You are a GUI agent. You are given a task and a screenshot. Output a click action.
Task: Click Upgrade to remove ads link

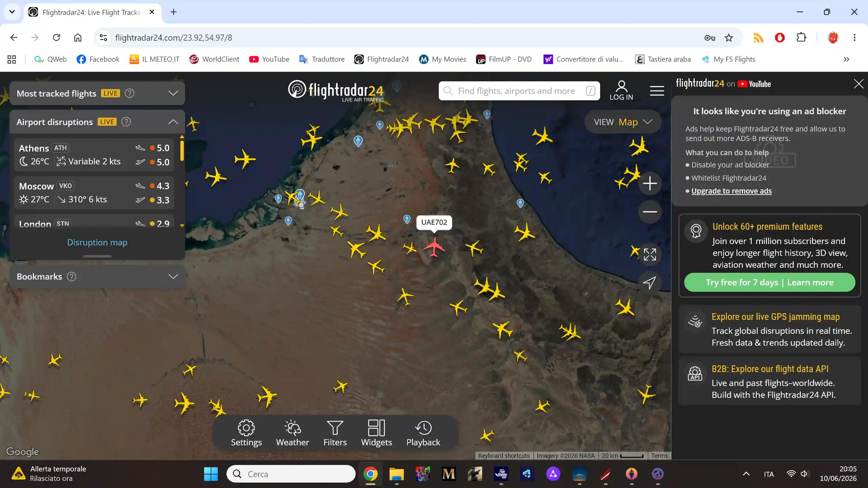(731, 191)
